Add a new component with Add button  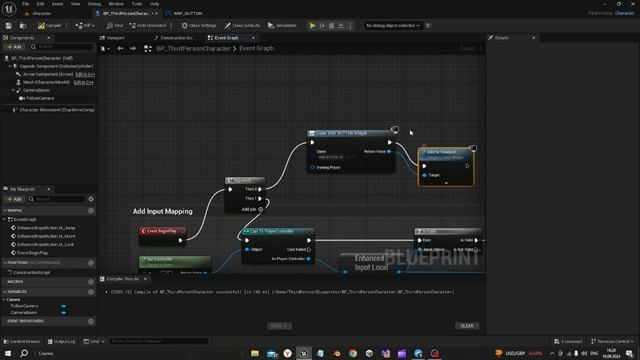[14, 47]
